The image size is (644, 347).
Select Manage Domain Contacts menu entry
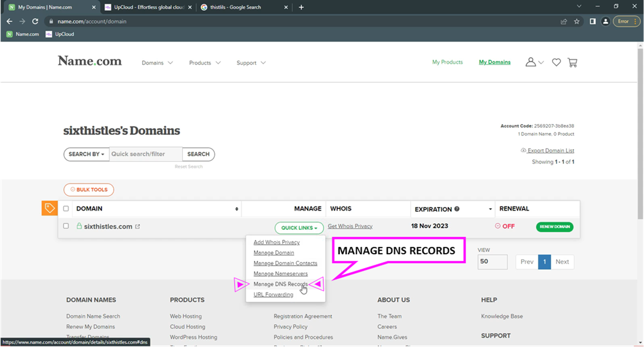(x=285, y=263)
